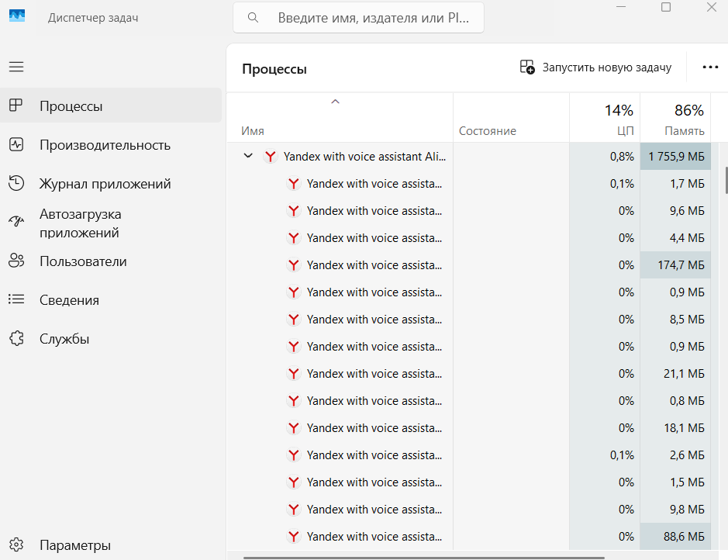
Task: Click the Автозагрузка приложений gauge icon
Action: [16, 222]
